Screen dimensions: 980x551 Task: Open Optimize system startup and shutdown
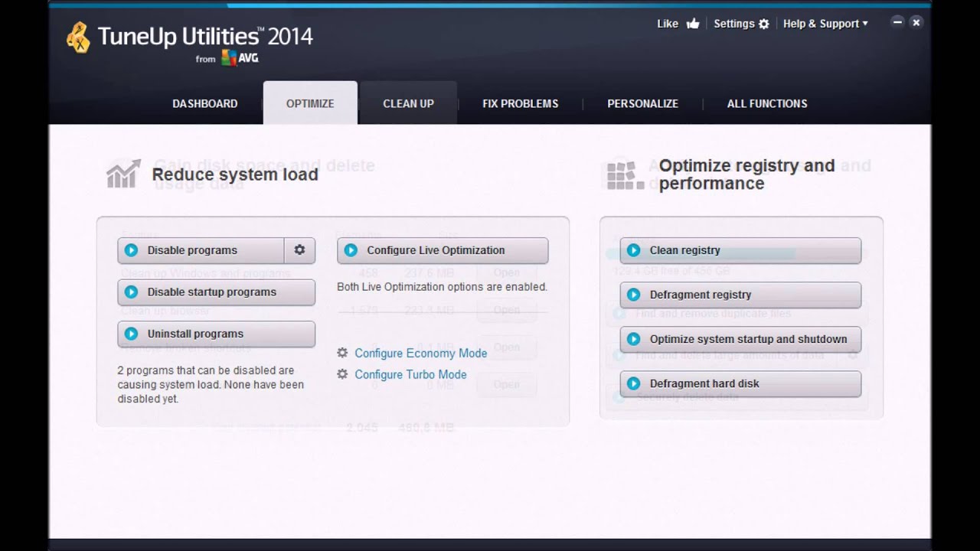740,339
